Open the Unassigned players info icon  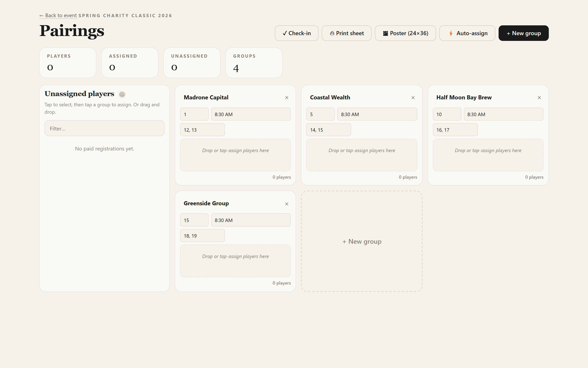click(122, 94)
